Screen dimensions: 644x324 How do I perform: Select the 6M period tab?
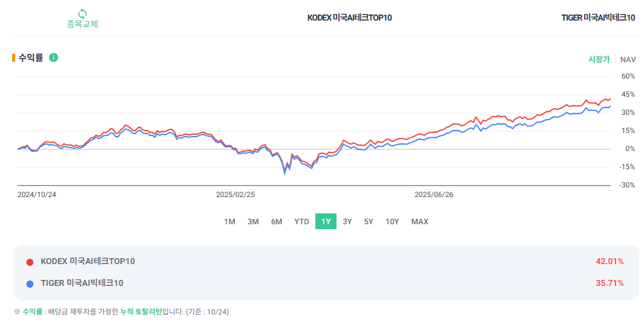[277, 221]
